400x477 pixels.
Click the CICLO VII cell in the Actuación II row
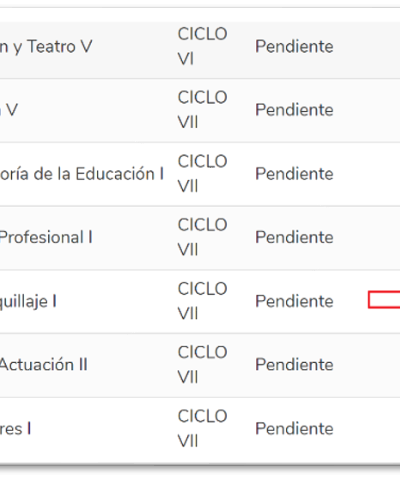(x=202, y=365)
